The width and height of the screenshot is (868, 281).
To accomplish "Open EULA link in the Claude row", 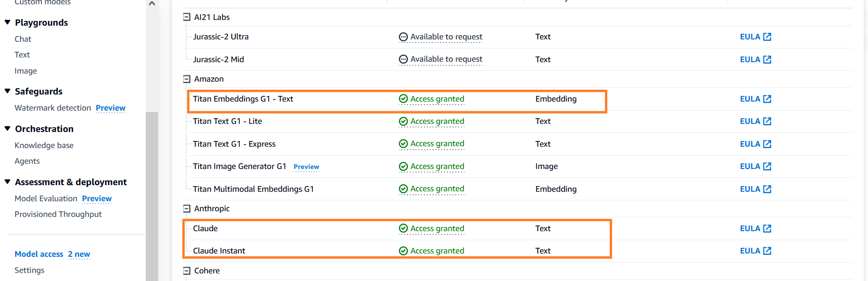I will coord(755,228).
